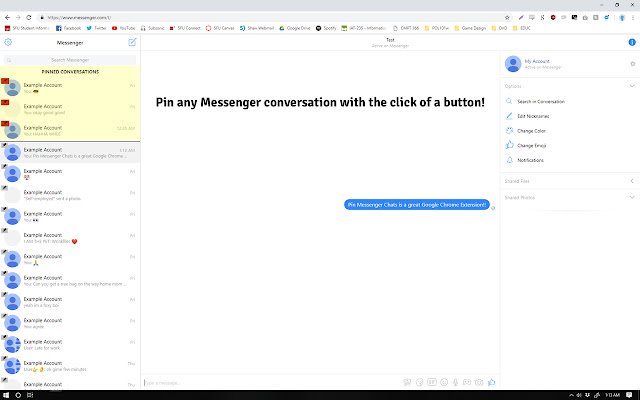The width and height of the screenshot is (640, 400).
Task: Open EDUC bookmarks folder
Action: (522, 28)
